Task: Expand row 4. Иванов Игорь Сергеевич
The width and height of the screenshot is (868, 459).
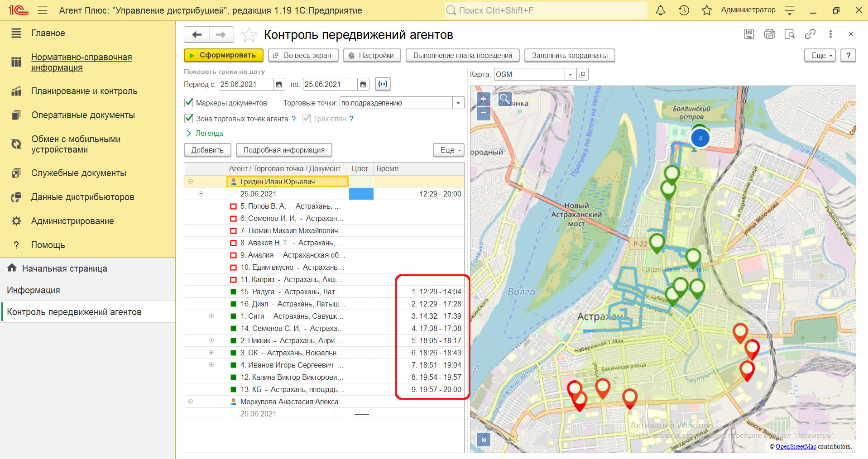Action: point(211,364)
